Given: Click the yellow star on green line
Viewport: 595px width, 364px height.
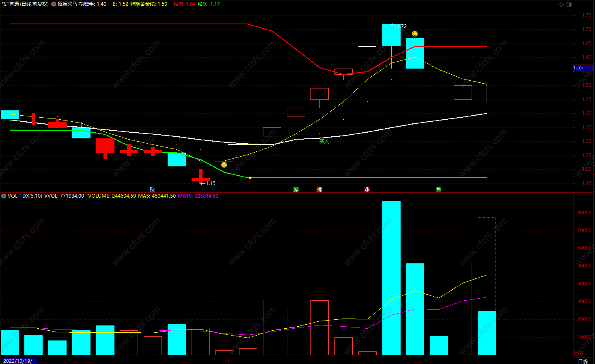Looking at the screenshot, I should 250,178.
